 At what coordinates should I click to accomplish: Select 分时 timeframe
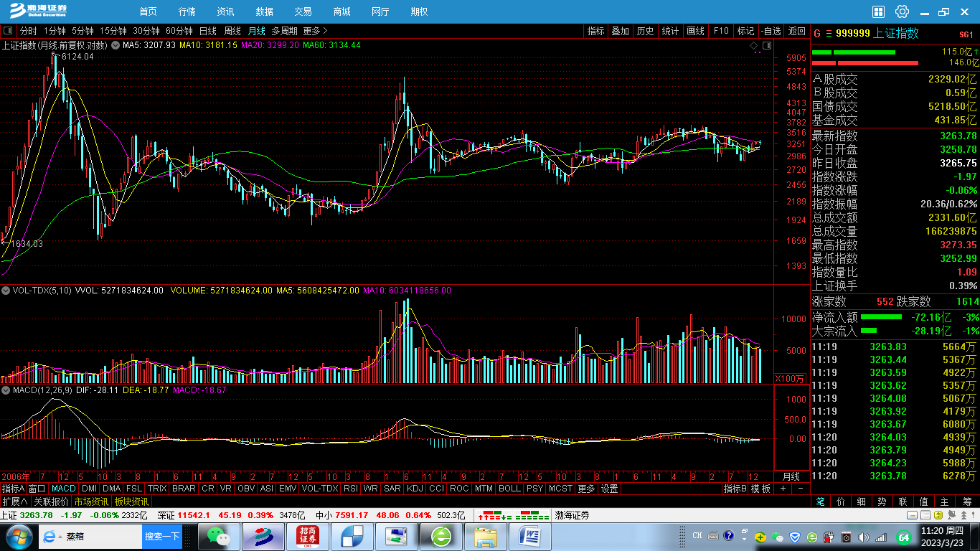click(28, 31)
